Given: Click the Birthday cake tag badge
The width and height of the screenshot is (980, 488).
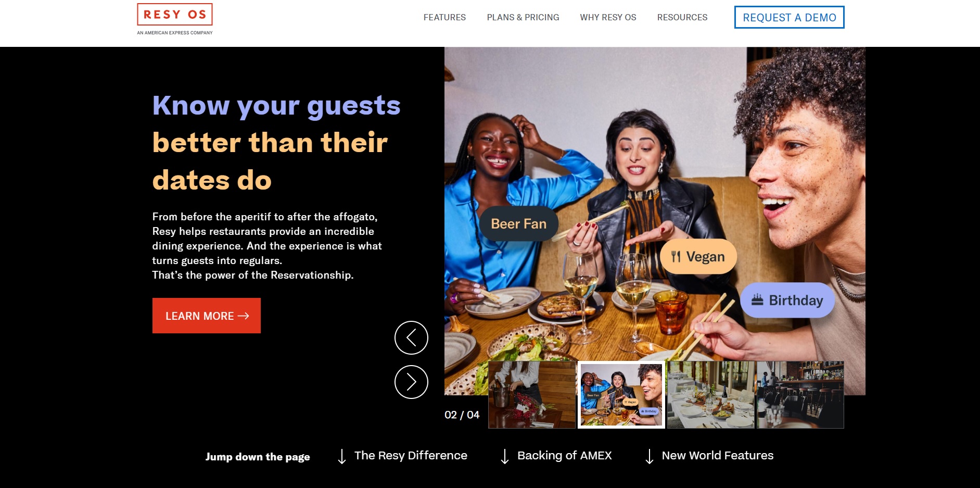Looking at the screenshot, I should coord(787,300).
